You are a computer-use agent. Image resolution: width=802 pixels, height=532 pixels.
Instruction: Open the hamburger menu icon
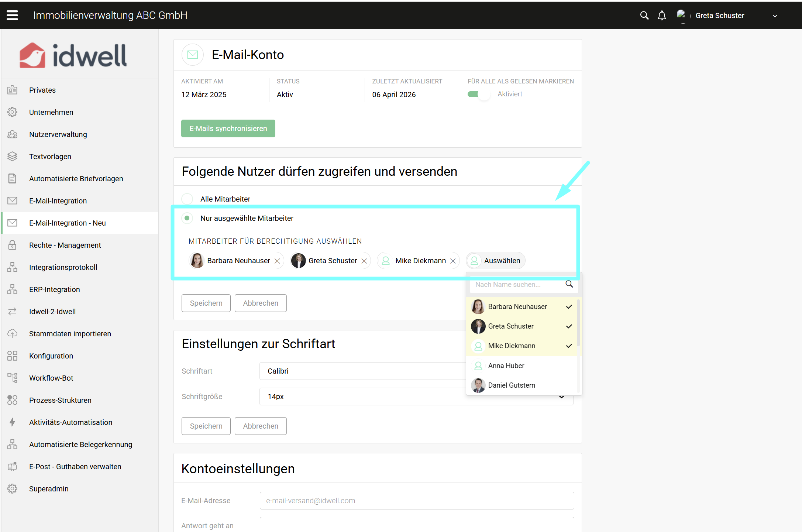(12, 15)
